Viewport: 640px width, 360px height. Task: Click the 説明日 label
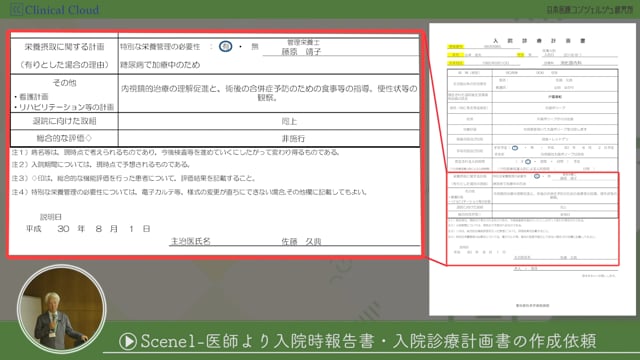(x=51, y=217)
